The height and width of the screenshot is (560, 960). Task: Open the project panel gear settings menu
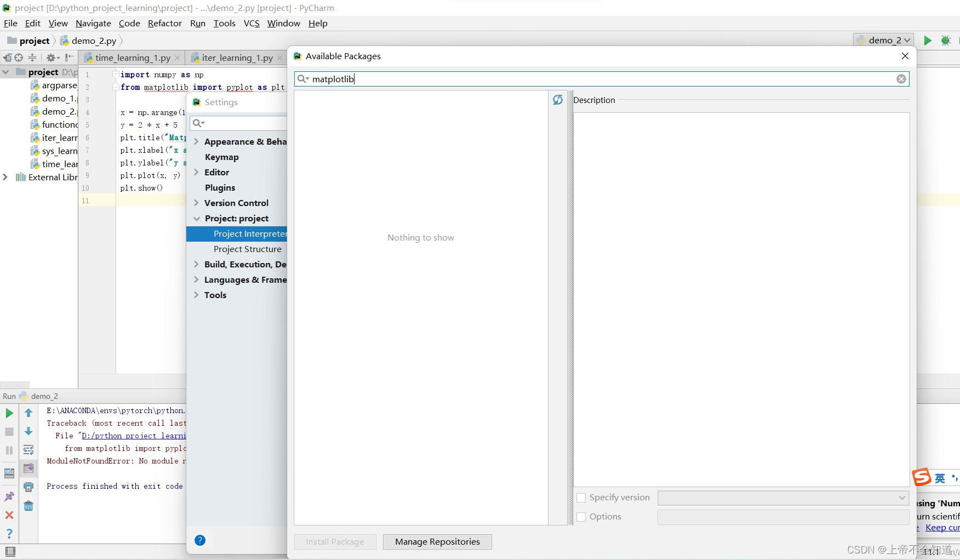tap(53, 58)
